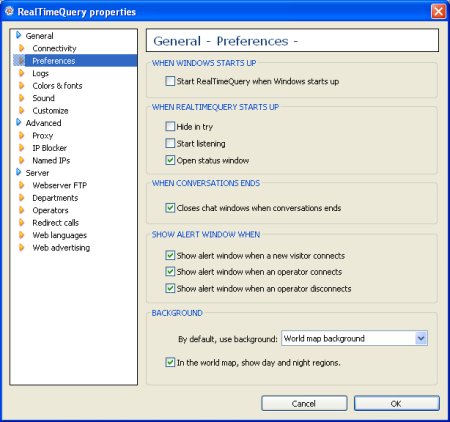Collapse the Server tree node arrow
450x422 pixels.
18,173
